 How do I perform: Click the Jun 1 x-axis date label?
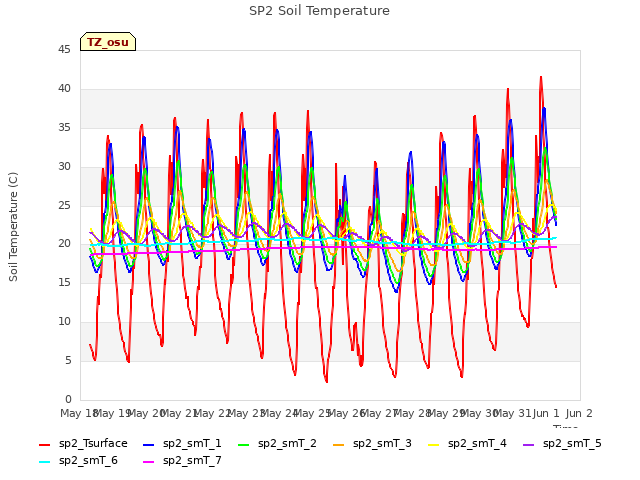pos(546,413)
